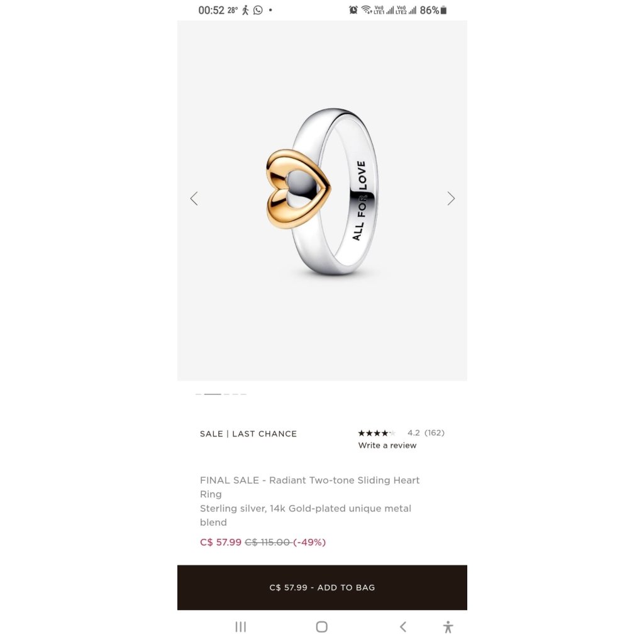Tap the WhatsApp notification icon in status bar

pyautogui.click(x=258, y=10)
